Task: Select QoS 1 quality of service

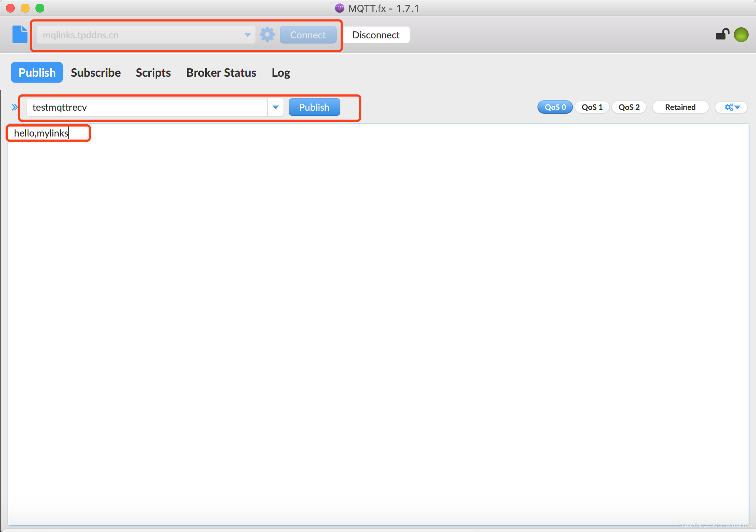Action: coord(592,107)
